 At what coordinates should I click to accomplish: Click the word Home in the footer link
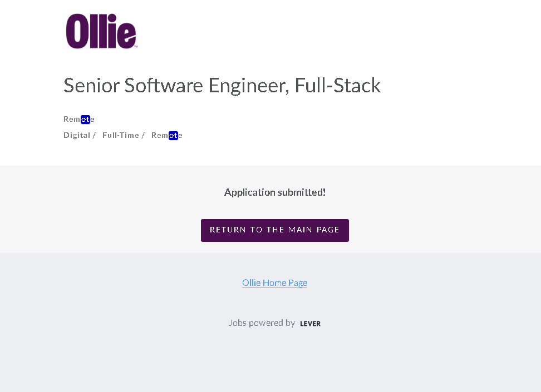tap(274, 282)
